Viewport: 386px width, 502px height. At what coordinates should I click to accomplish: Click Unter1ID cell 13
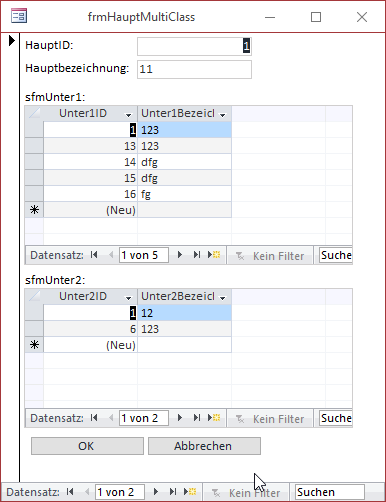(x=90, y=146)
